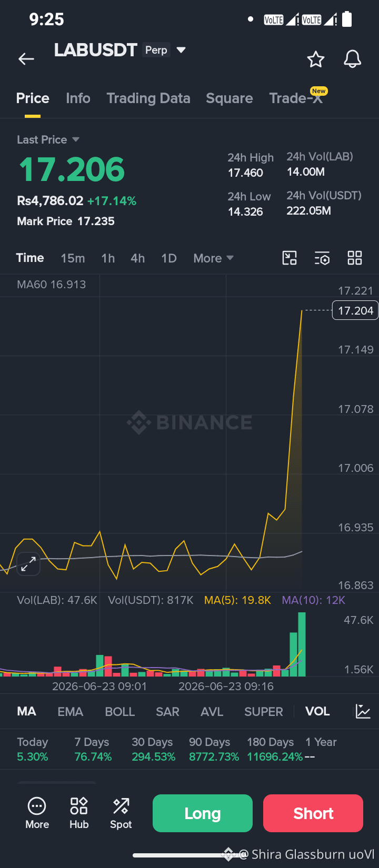Open the Trading Data tab

[148, 98]
